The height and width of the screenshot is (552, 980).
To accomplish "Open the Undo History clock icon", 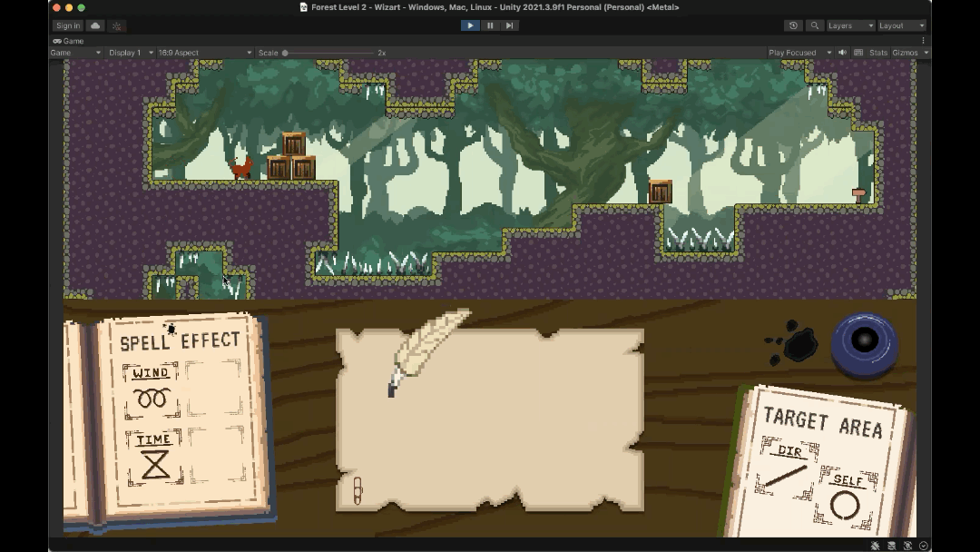I will click(793, 25).
